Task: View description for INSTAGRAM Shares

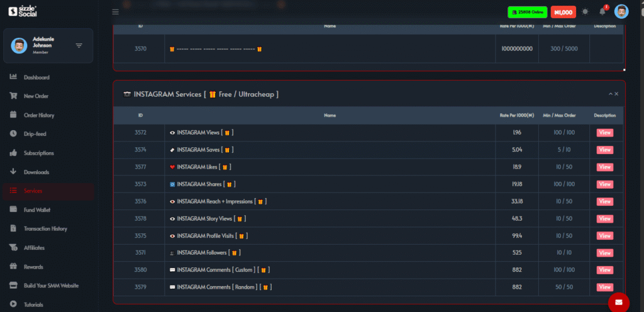Action: (x=604, y=184)
